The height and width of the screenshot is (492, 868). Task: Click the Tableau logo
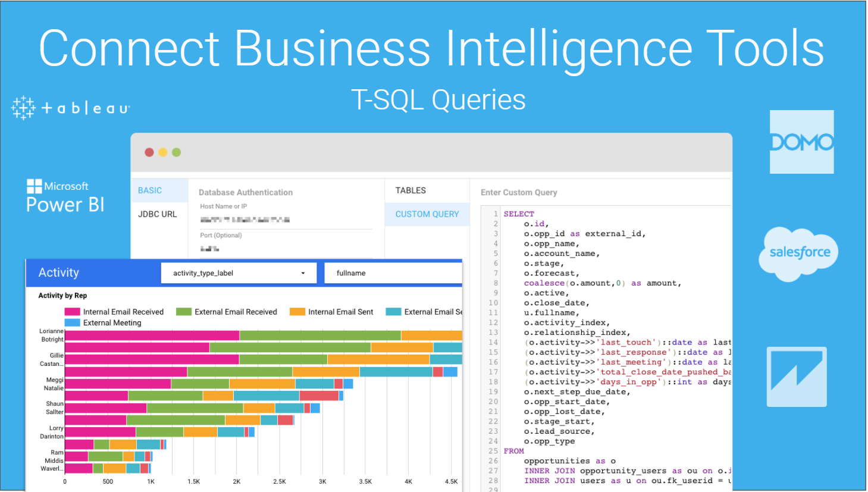click(71, 108)
